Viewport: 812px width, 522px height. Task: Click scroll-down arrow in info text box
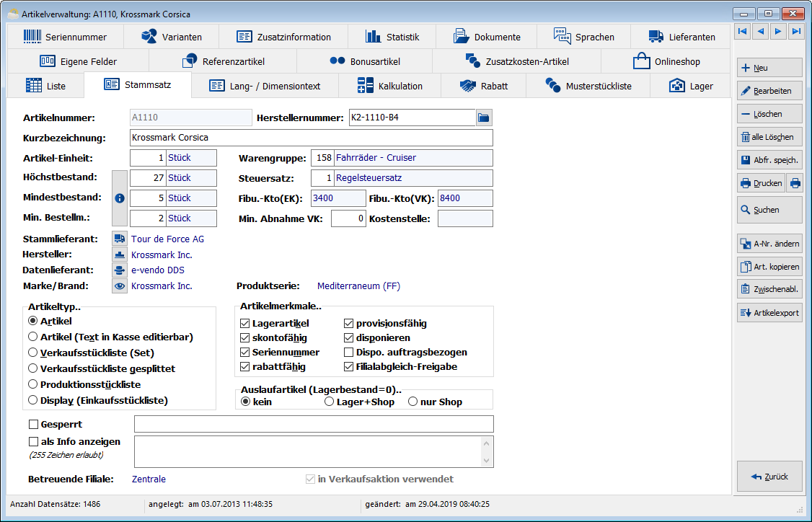tap(486, 461)
